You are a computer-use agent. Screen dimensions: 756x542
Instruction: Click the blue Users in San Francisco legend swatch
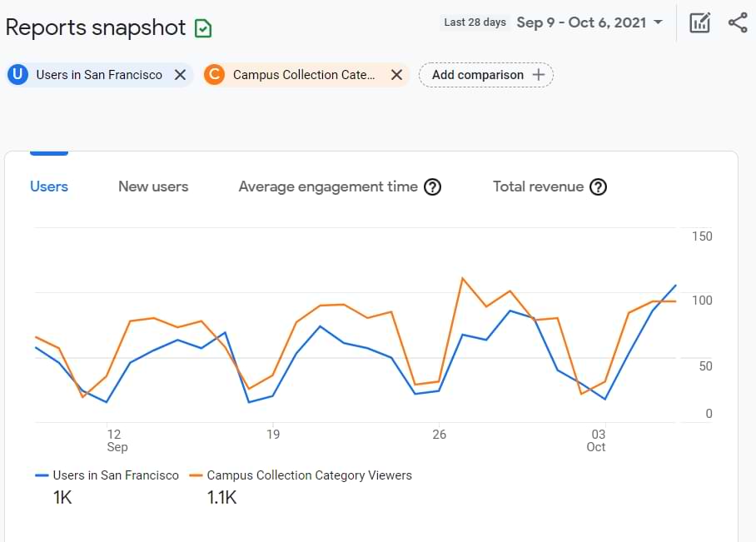pos(42,475)
